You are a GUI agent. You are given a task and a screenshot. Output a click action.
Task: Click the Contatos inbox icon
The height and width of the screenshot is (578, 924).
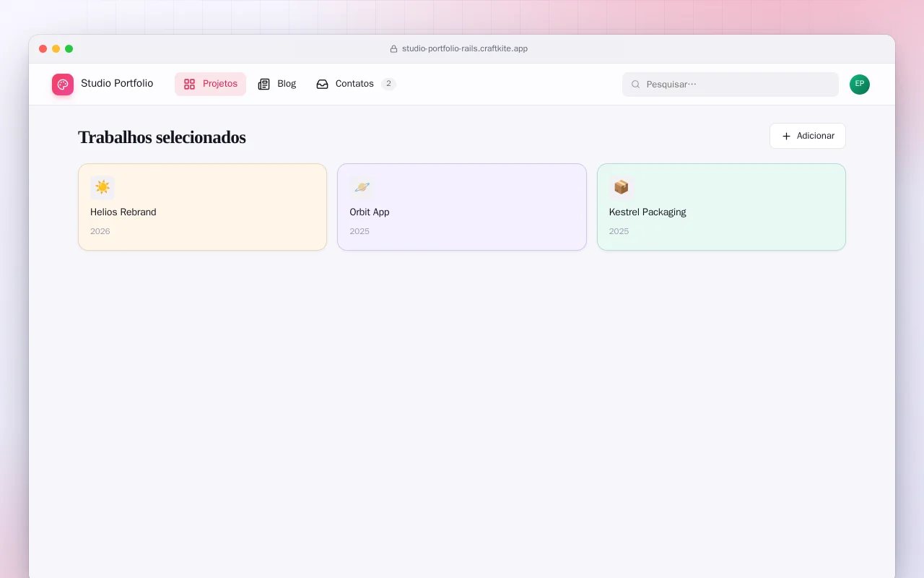click(322, 84)
